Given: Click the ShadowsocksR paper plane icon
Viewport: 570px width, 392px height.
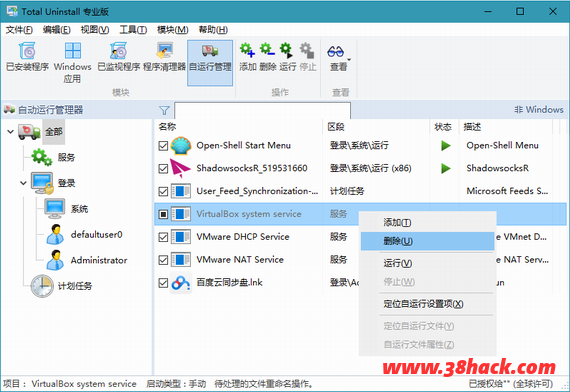Looking at the screenshot, I should coord(180,168).
